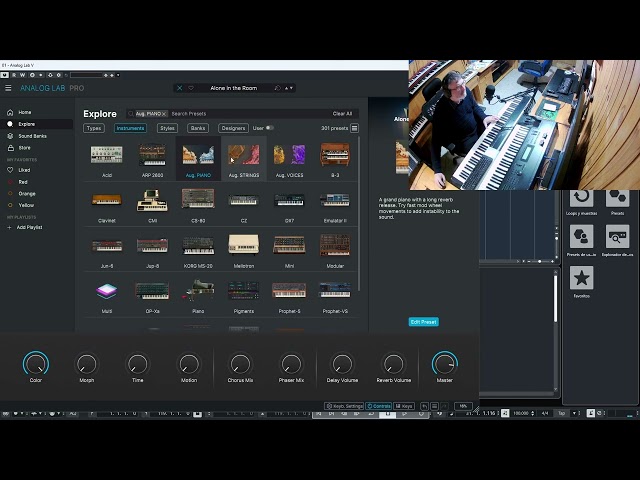The image size is (640, 480).
Task: Select the KORG MS-20 instrument
Action: (198, 250)
